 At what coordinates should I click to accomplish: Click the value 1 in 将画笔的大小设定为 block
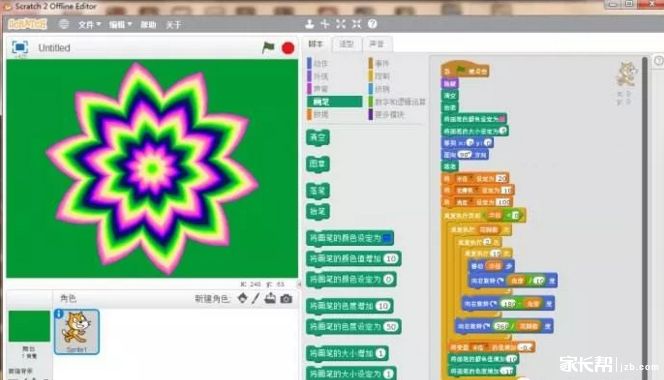point(388,374)
